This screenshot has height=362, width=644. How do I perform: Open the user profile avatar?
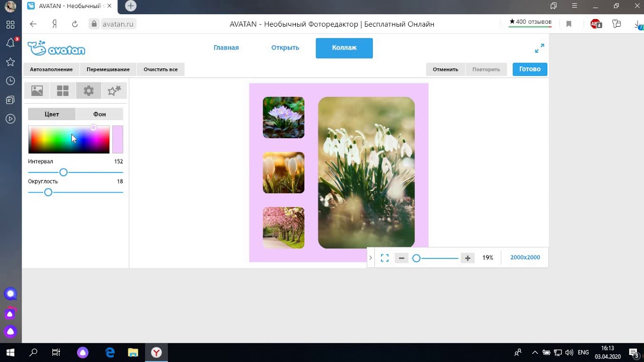point(10,7)
